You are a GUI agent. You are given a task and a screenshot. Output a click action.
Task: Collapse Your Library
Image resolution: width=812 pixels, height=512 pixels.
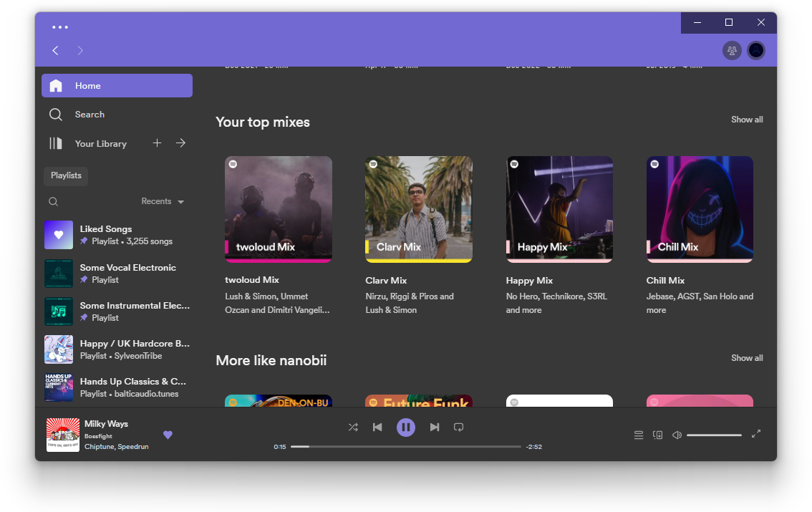[x=88, y=143]
